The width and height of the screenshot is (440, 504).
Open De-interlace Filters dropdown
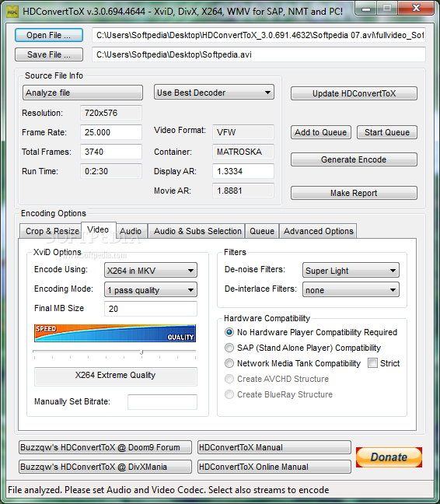(x=351, y=290)
